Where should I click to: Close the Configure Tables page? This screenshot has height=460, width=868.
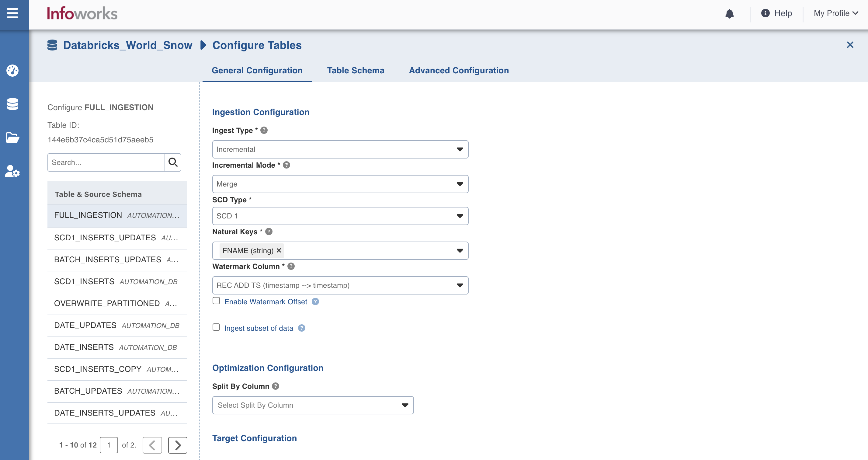pyautogui.click(x=850, y=45)
